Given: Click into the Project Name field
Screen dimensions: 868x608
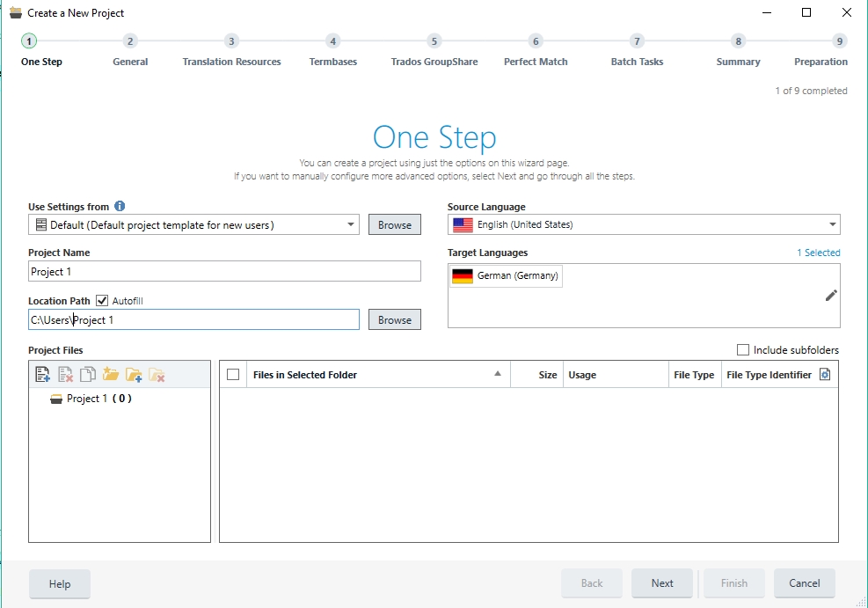Looking at the screenshot, I should click(224, 271).
